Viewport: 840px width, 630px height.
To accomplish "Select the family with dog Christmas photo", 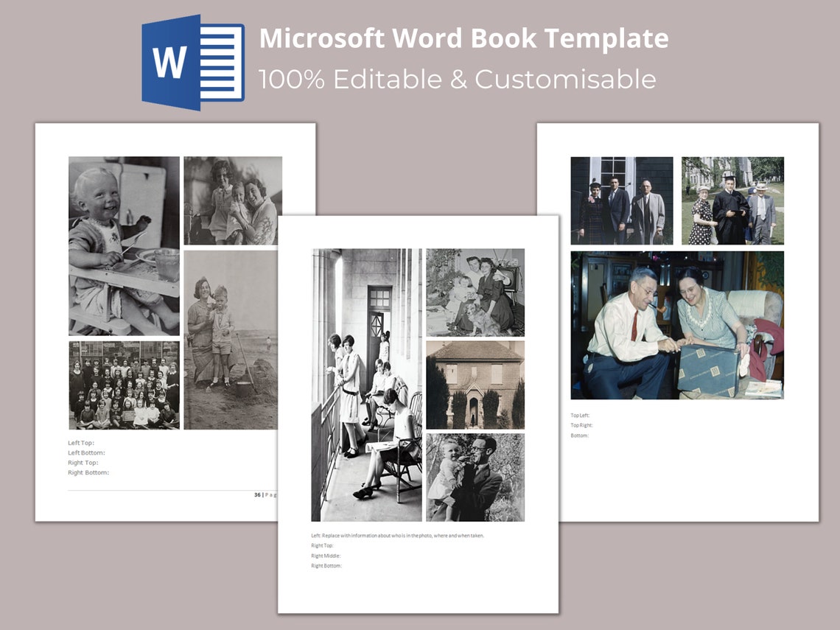I will [x=475, y=291].
